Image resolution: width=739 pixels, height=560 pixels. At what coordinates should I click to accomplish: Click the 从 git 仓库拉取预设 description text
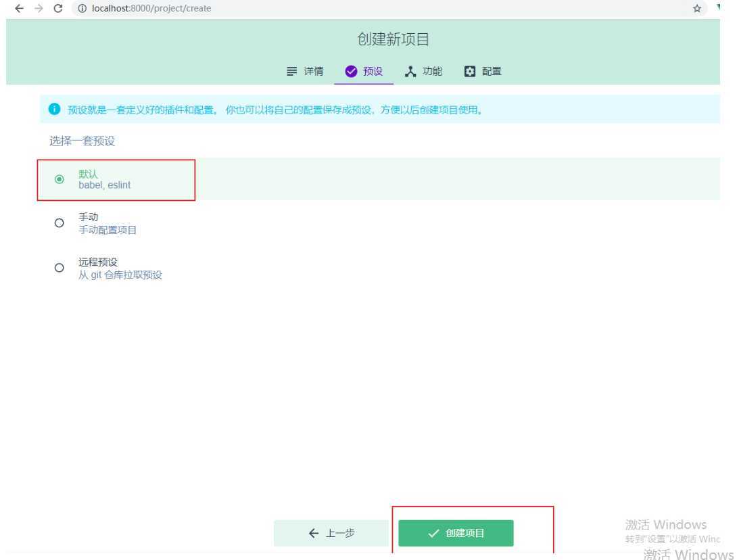point(120,275)
